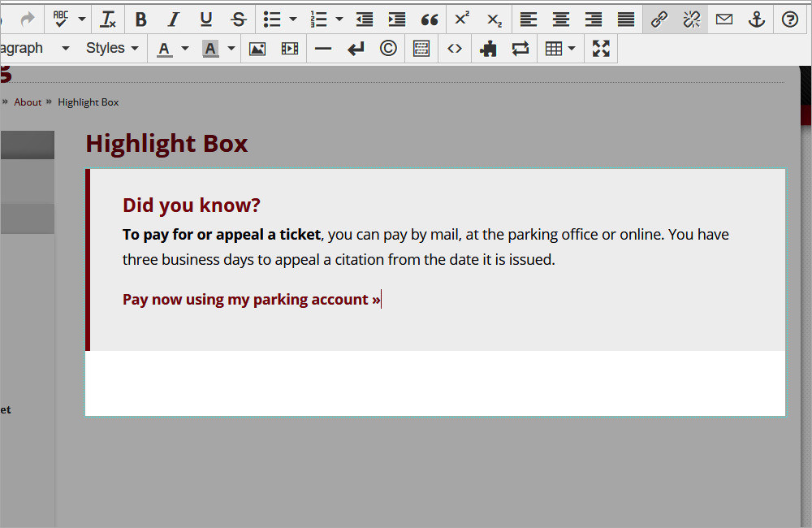Apply subscript formatting
Viewport: 812px width, 528px height.
coord(495,19)
